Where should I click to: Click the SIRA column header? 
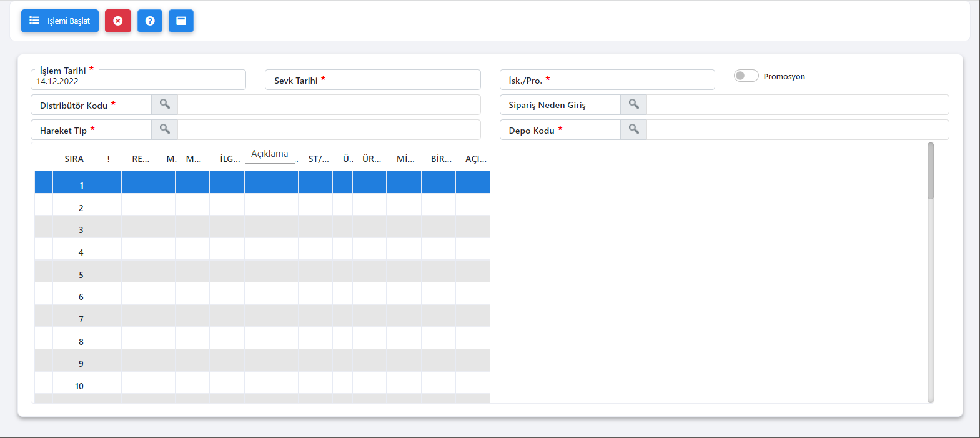pos(74,159)
